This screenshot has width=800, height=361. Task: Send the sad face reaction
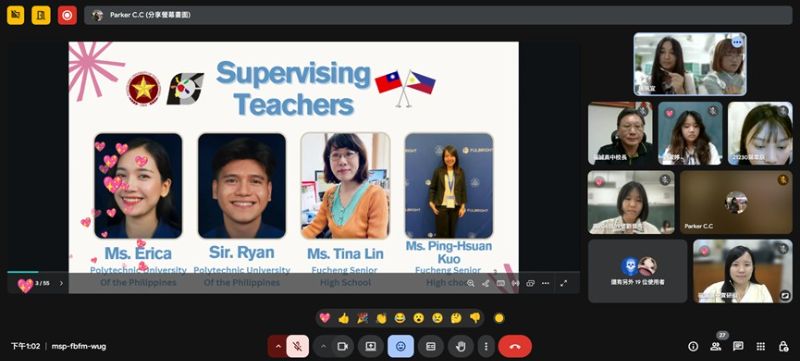point(437,318)
